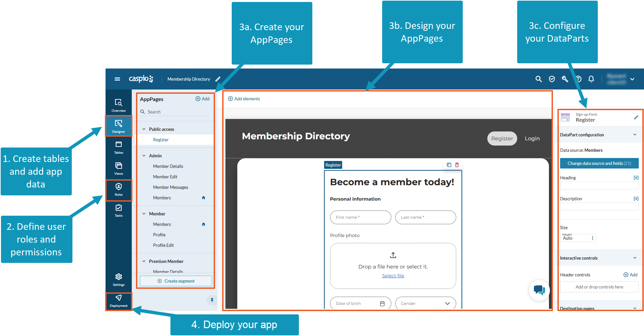Edit the Register DataPart name pencil
This screenshot has width=644, height=336.
[x=636, y=117]
